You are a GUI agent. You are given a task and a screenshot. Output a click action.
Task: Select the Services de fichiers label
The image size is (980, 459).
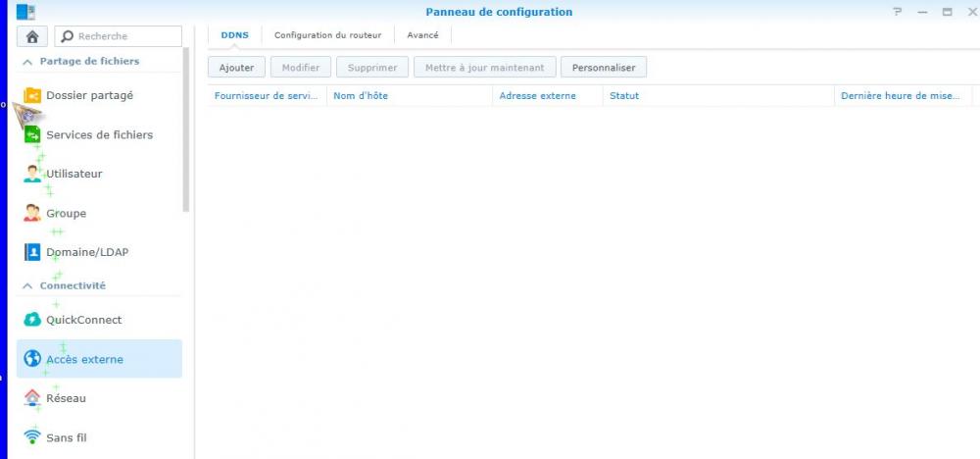click(x=99, y=134)
